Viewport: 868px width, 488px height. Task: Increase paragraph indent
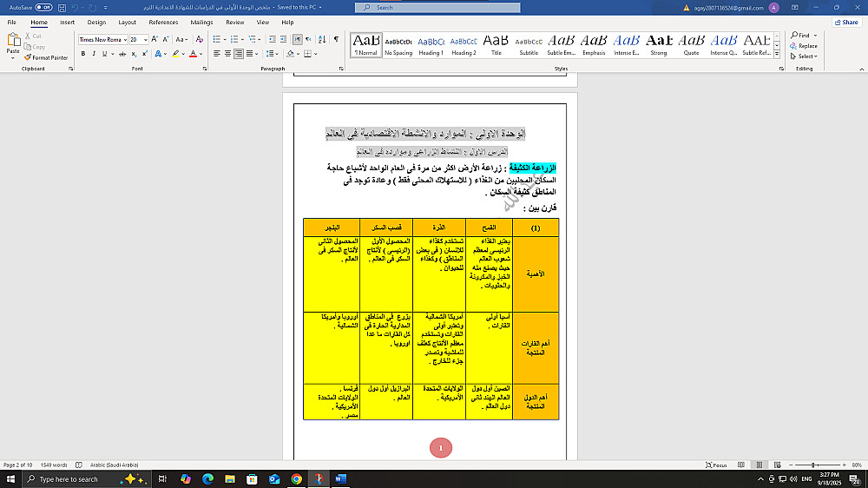pos(284,39)
